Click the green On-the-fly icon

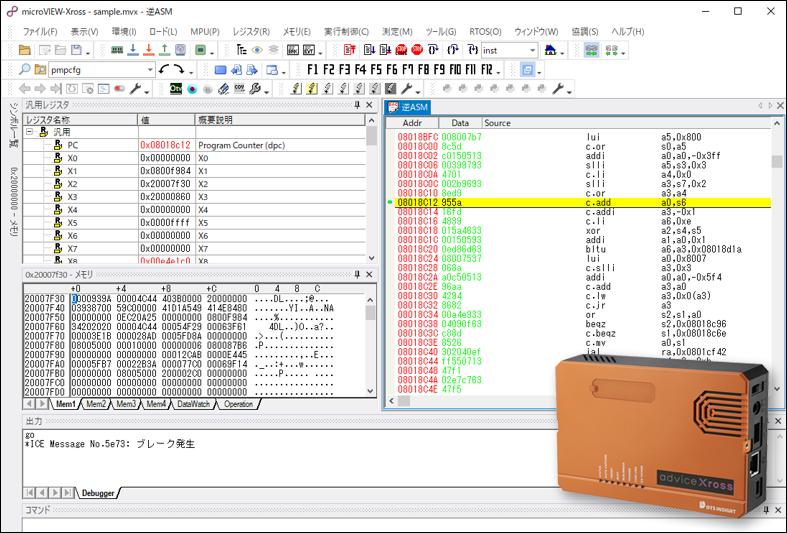176,89
